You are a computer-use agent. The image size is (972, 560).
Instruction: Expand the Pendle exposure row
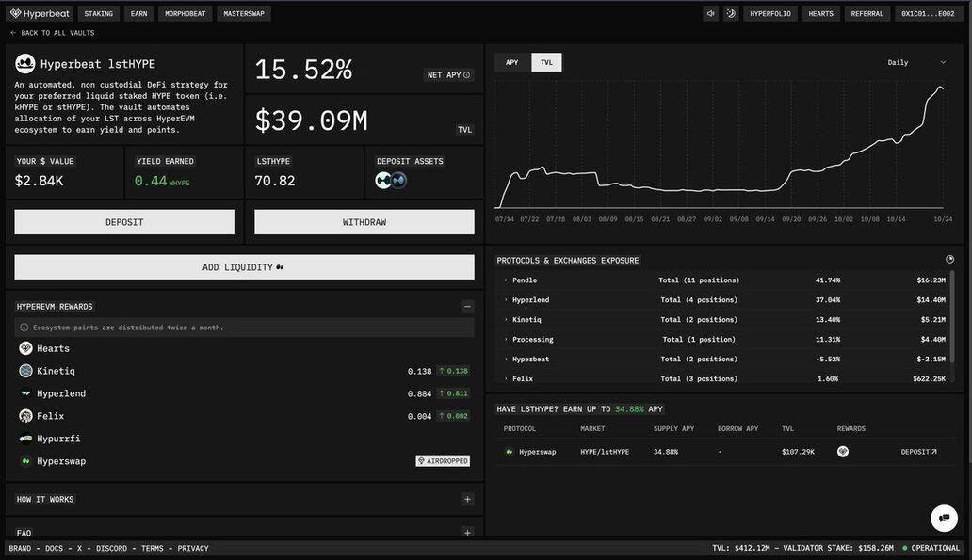(506, 280)
